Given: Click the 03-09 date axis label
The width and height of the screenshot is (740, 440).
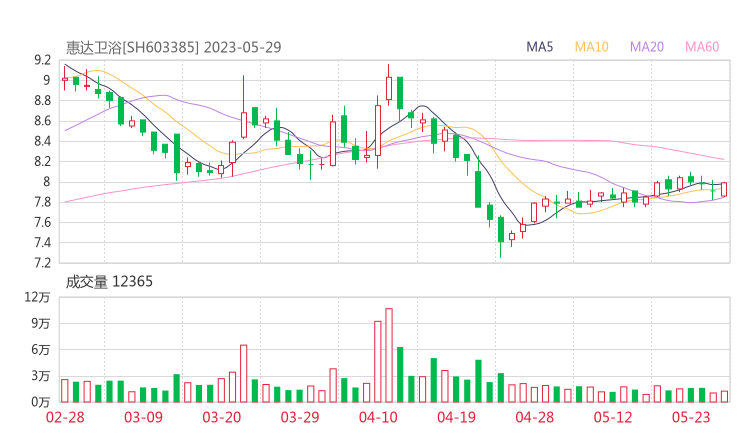Looking at the screenshot, I should [x=143, y=417].
